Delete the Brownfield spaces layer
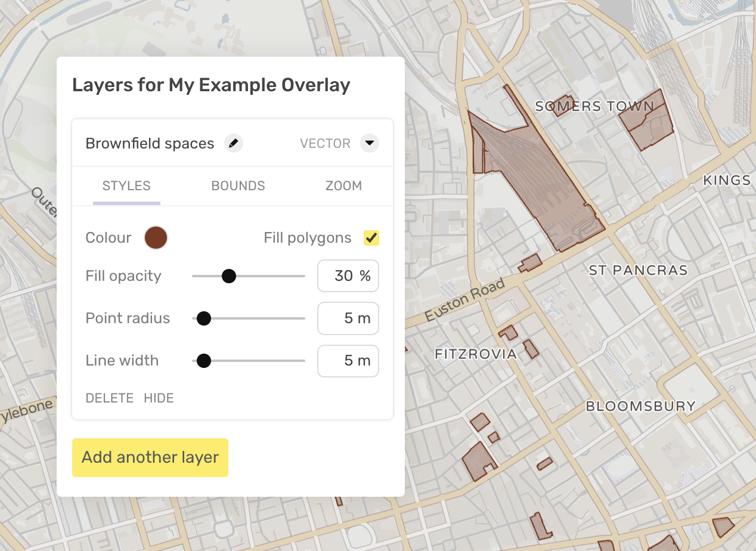Screen dimensions: 756x551 click(110, 398)
